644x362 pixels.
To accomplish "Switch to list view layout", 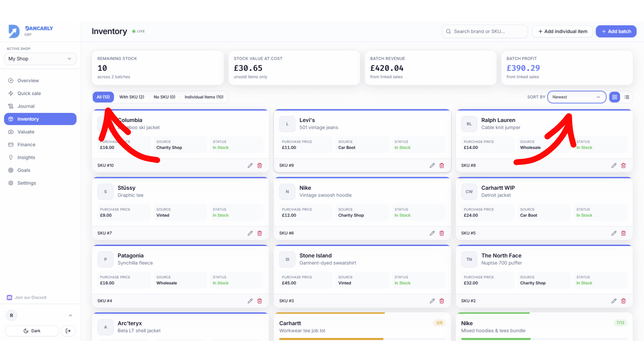I will point(627,97).
